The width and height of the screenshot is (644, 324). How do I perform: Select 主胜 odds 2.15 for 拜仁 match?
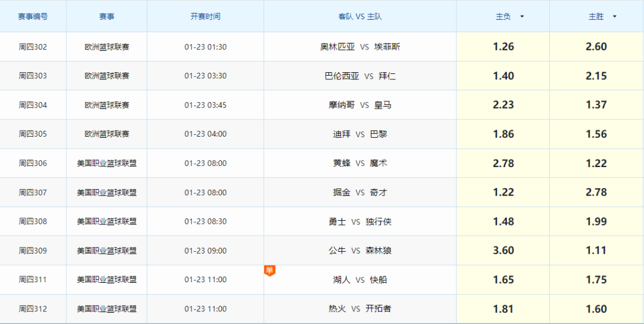pyautogui.click(x=596, y=76)
